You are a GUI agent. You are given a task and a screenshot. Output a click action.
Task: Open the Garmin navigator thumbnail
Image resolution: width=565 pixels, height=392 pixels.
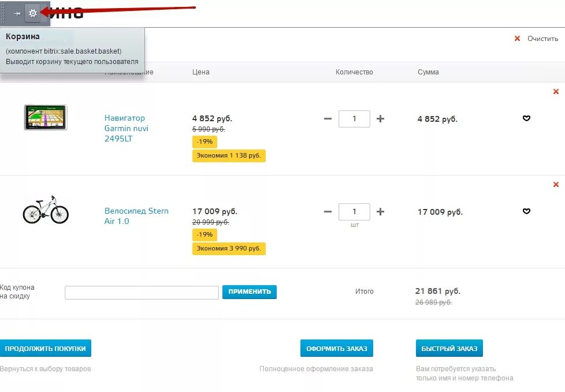pos(46,117)
